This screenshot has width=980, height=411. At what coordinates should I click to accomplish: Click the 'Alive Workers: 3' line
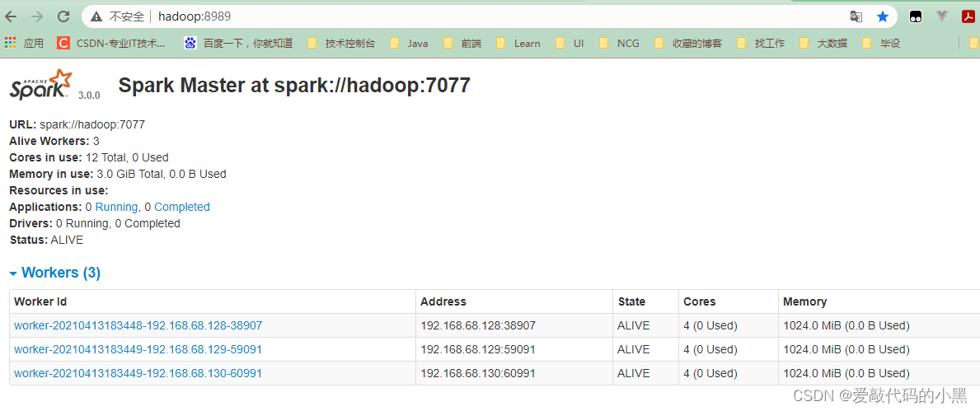(54, 141)
